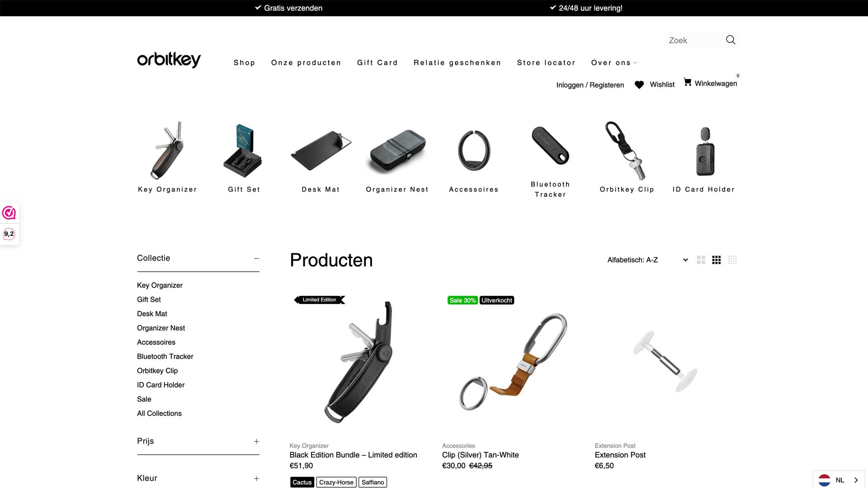
Task: Open the Alfabetisch: A-Z sort dropdown
Action: [x=647, y=260]
